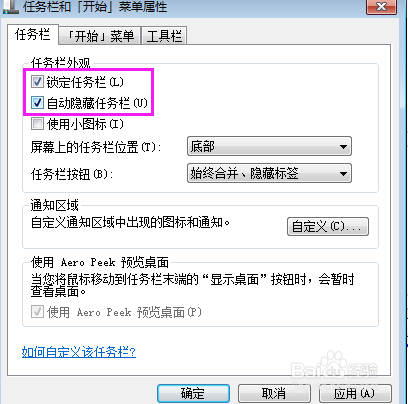Toggle 使用 Aero Peek 预览桌面 checkbox
408x404 pixels.
coord(37,312)
